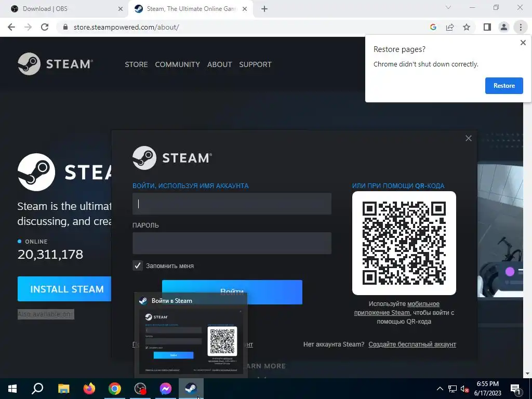The width and height of the screenshot is (532, 399).
Task: Switch to the Download | OBS tab
Action: coord(64,9)
